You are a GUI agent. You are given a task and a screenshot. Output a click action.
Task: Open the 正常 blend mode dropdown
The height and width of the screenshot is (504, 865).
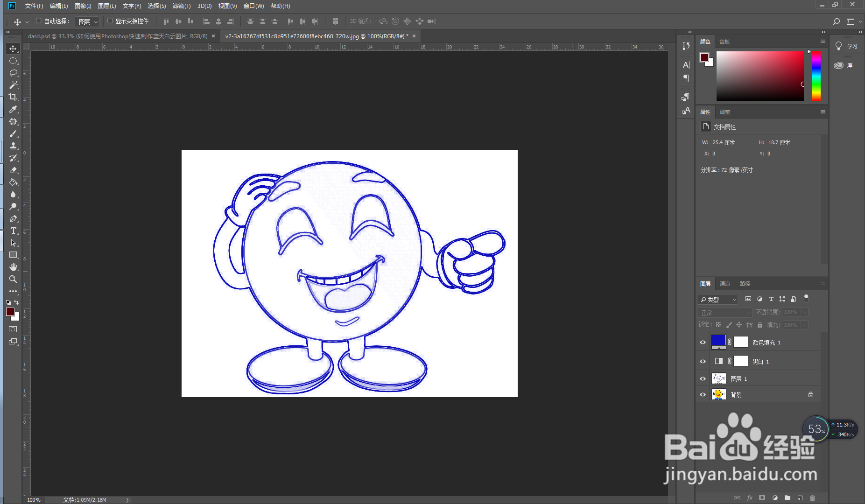pyautogui.click(x=724, y=312)
